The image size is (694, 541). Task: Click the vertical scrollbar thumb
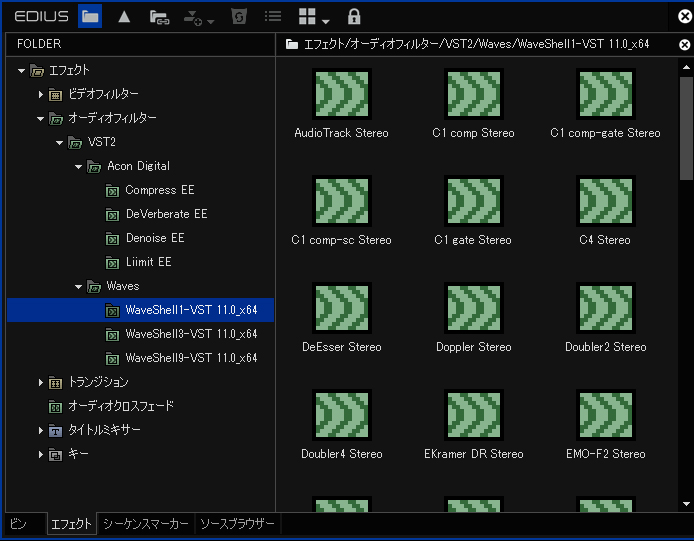pos(686,128)
